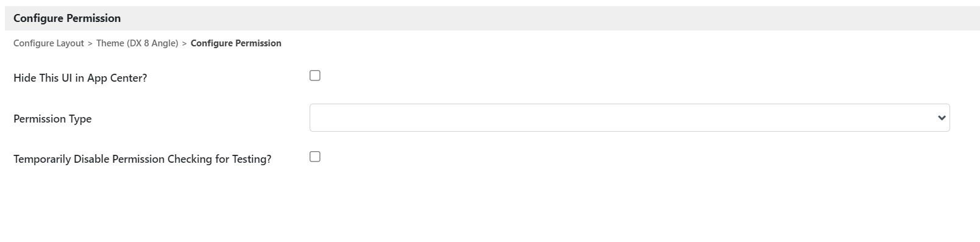Click the Permission Type dropdown chevron arrow
This screenshot has height=242, width=980.
point(942,118)
